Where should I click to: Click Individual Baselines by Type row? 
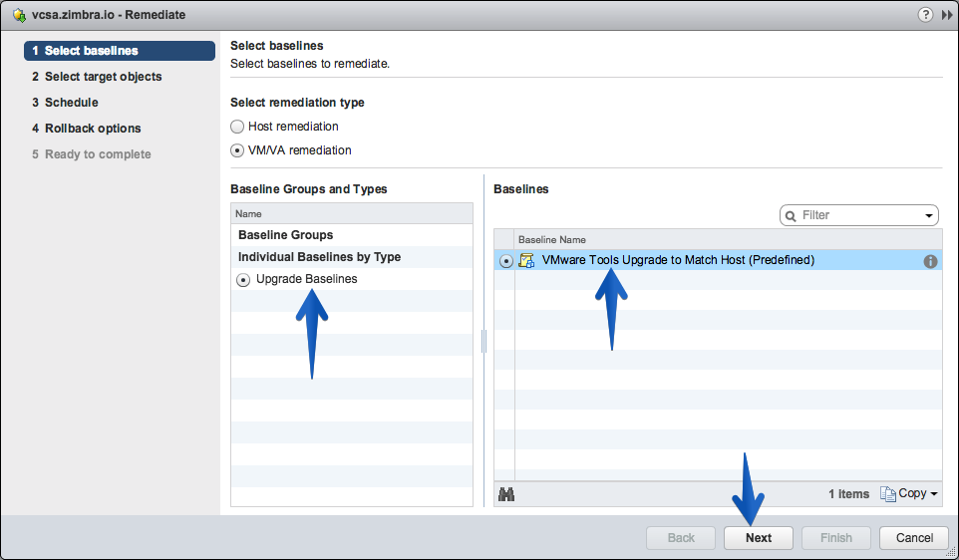click(352, 257)
